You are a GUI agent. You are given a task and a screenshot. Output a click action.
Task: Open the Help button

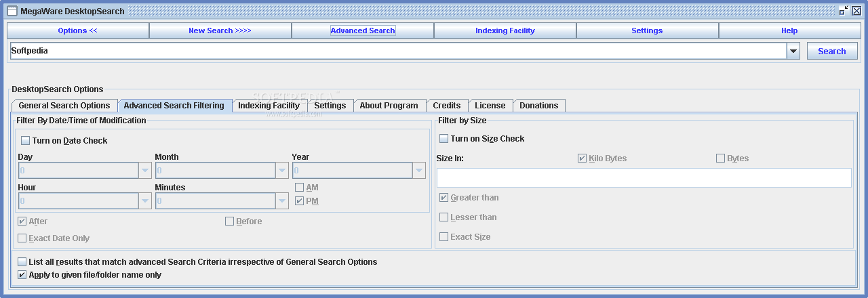[789, 30]
